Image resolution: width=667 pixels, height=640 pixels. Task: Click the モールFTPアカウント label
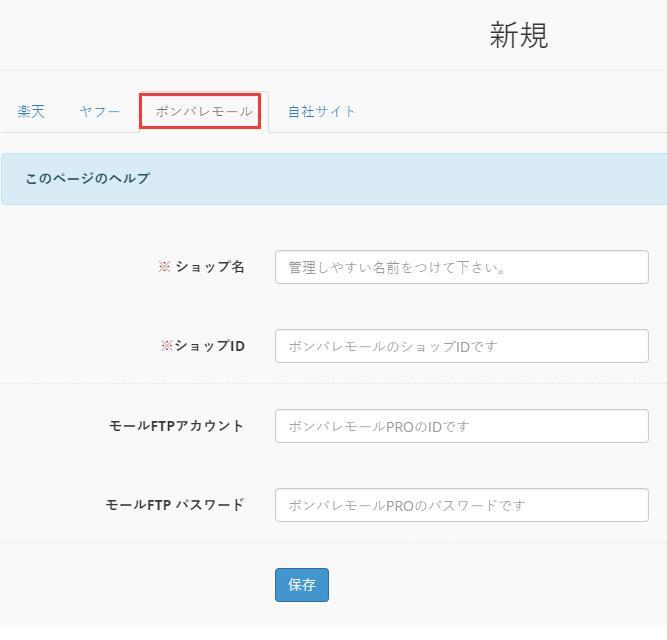click(x=177, y=426)
